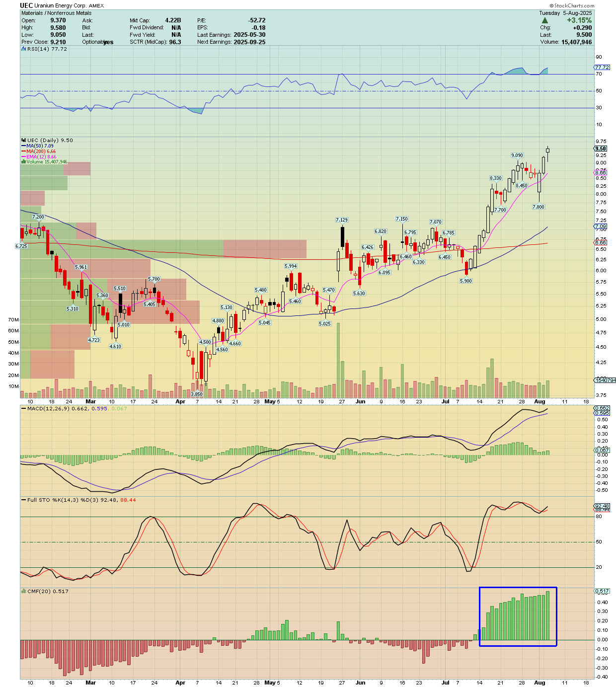Click the UEC ticker symbol in title
Viewport: 616px width, 687px height.
pyautogui.click(x=26, y=5)
